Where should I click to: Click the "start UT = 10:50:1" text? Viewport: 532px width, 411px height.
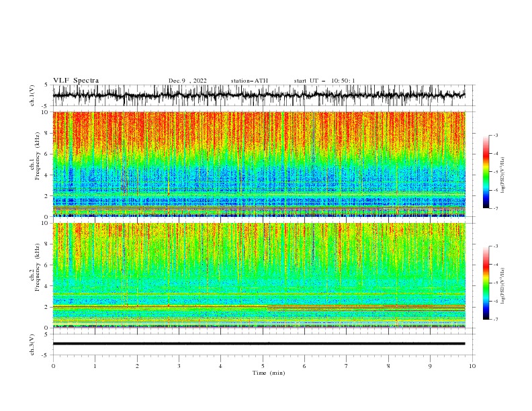324,81
